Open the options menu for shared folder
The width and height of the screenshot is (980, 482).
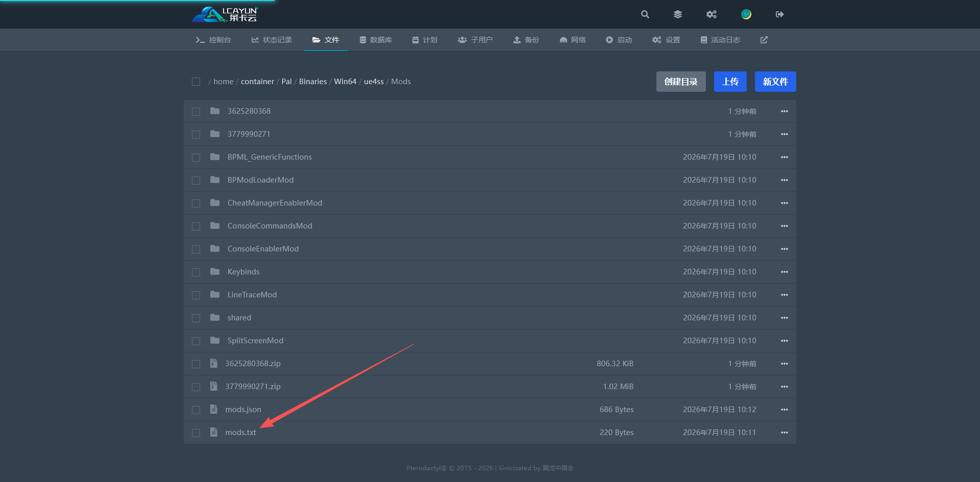785,318
